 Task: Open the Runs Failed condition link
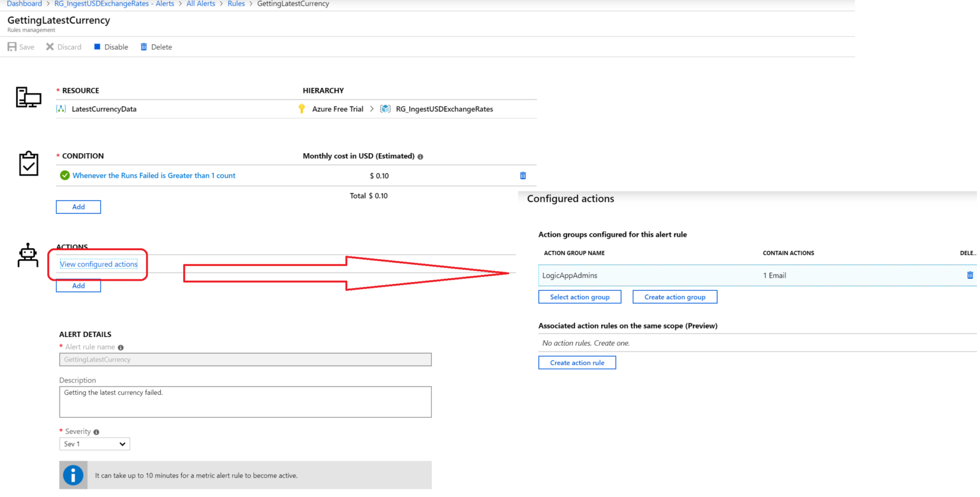pyautogui.click(x=154, y=175)
